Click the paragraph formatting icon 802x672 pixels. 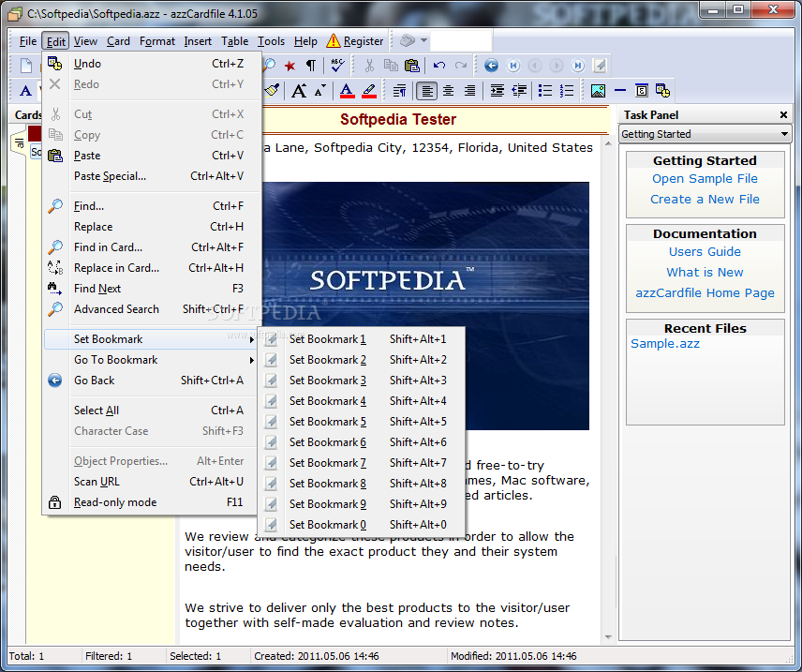click(x=399, y=91)
